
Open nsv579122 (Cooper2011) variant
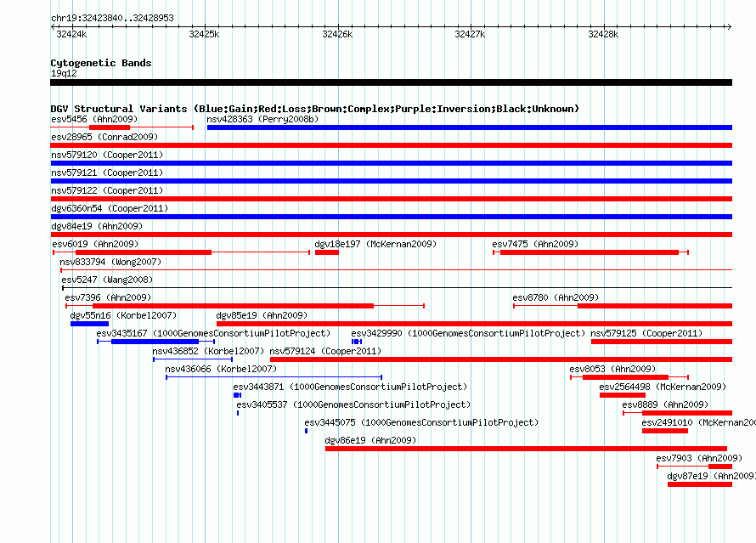click(107, 190)
